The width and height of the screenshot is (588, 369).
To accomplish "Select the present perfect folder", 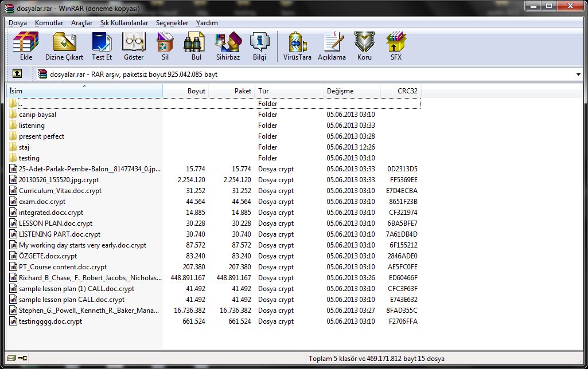I will 41,136.
